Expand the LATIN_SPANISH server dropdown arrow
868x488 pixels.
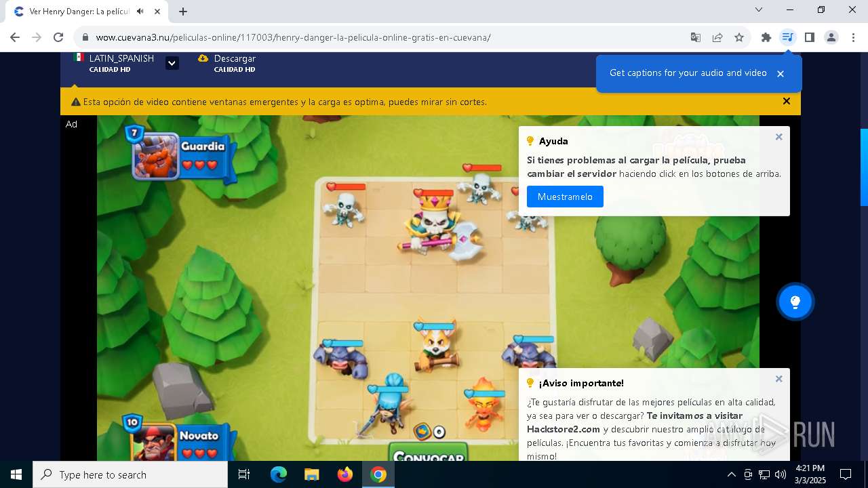click(172, 63)
